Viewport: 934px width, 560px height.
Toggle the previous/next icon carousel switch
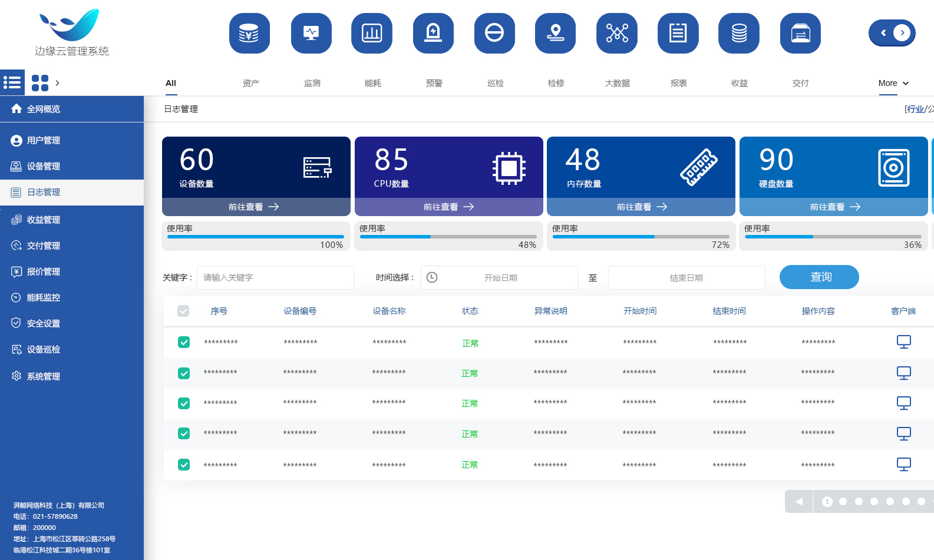[892, 33]
